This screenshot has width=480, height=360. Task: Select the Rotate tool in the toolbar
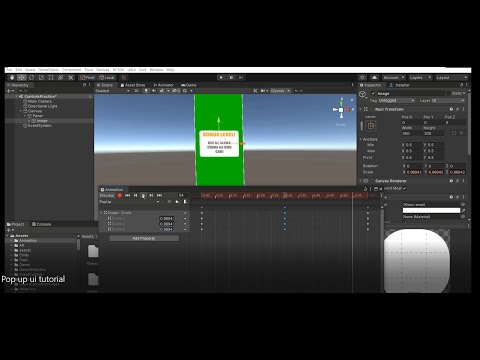(x=31, y=77)
